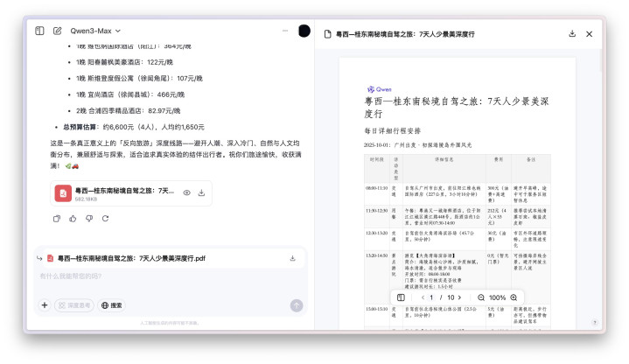
Task: Open the help question-mark button
Action: pyautogui.click(x=595, y=322)
